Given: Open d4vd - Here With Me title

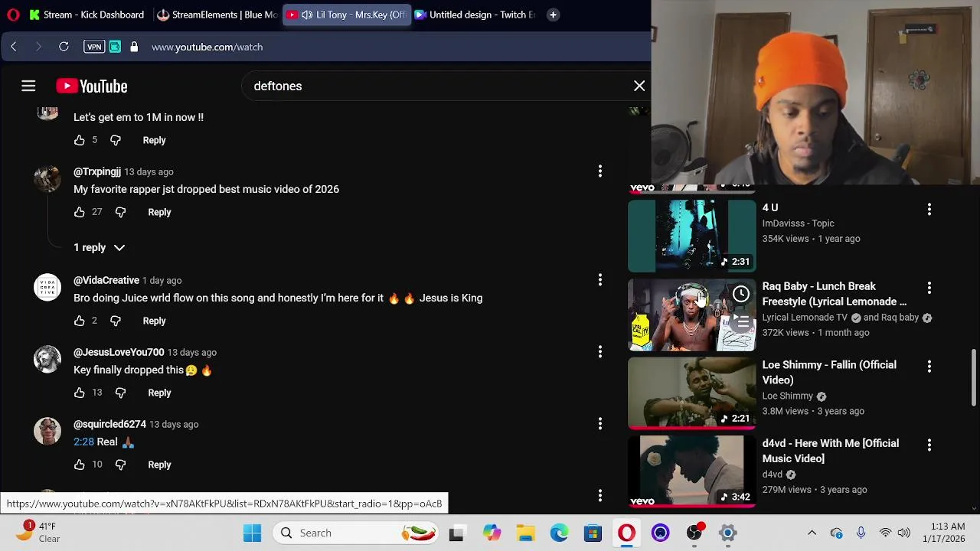Looking at the screenshot, I should [x=831, y=451].
